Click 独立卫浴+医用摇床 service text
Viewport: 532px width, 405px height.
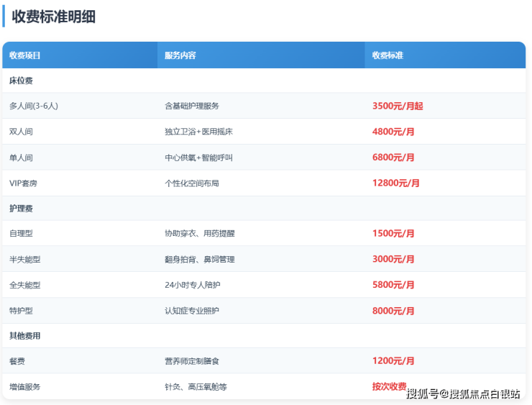tap(198, 132)
